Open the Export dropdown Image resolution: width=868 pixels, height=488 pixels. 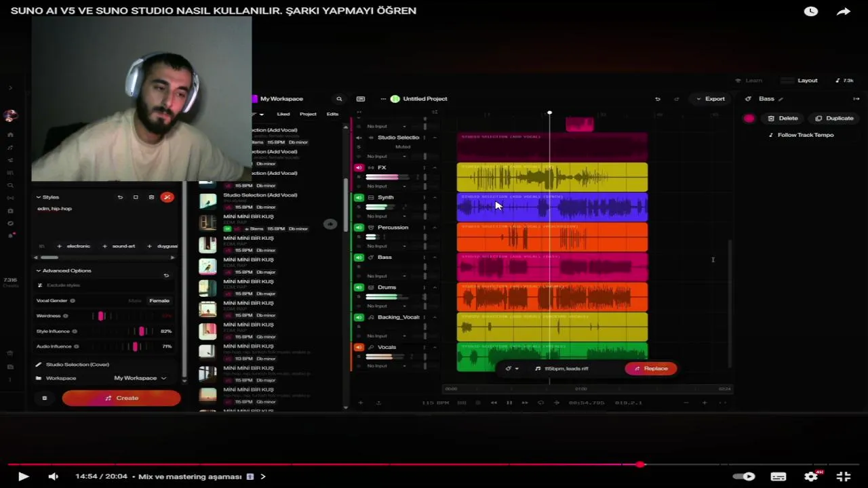click(x=711, y=99)
